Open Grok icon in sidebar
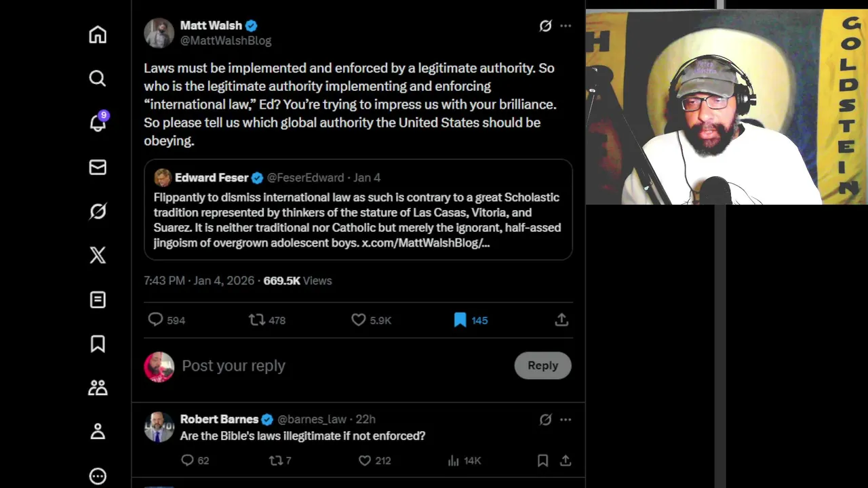 pos(98,211)
